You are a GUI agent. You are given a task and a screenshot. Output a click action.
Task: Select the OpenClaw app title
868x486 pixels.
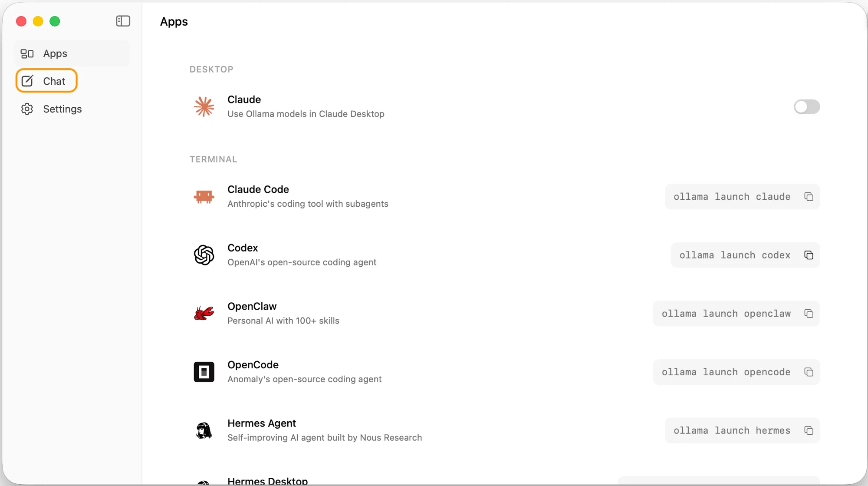[x=252, y=306]
